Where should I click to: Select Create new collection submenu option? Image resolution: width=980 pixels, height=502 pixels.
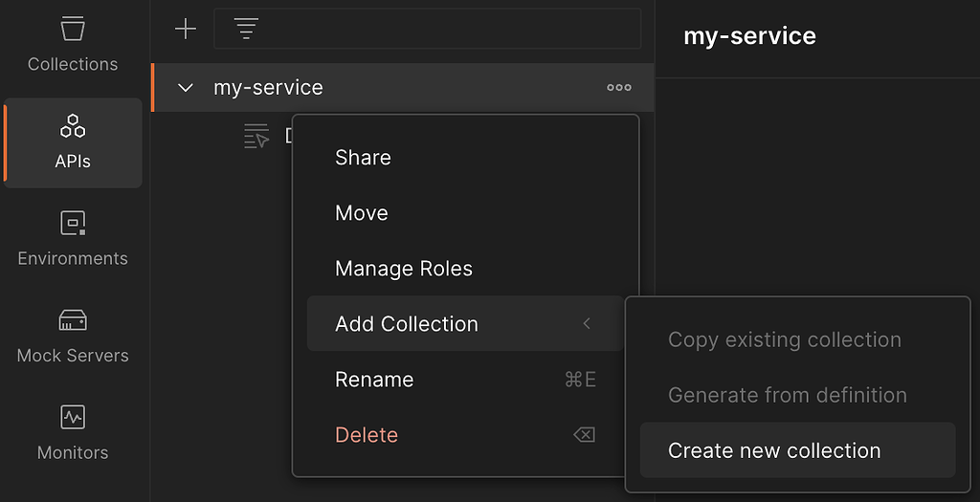pyautogui.click(x=774, y=450)
